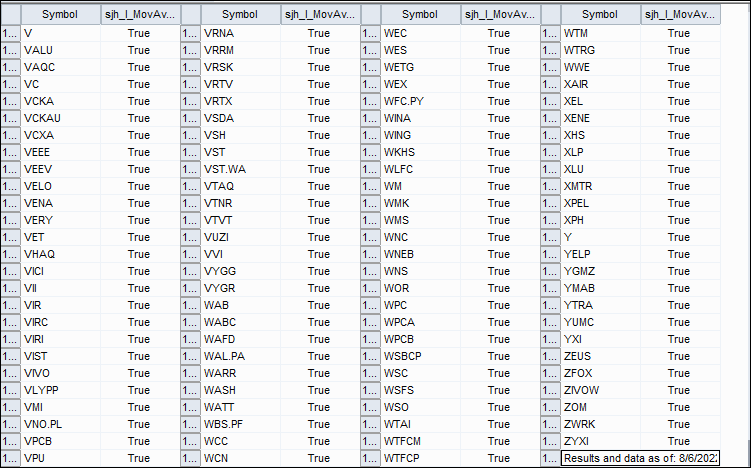The image size is (751, 468).
Task: Select the WWE symbol cell
Action: click(x=601, y=67)
